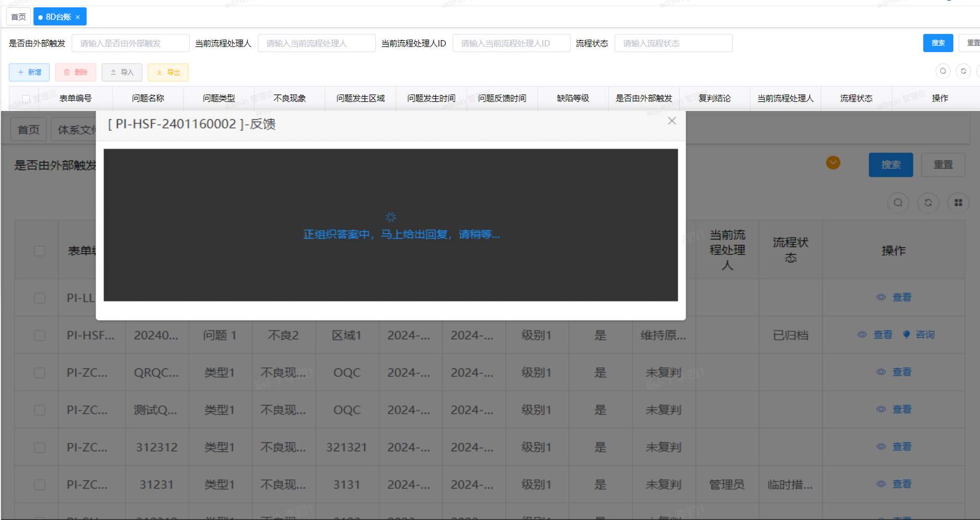Click the yellow 导出 download button
The width and height of the screenshot is (980, 520).
click(x=168, y=72)
